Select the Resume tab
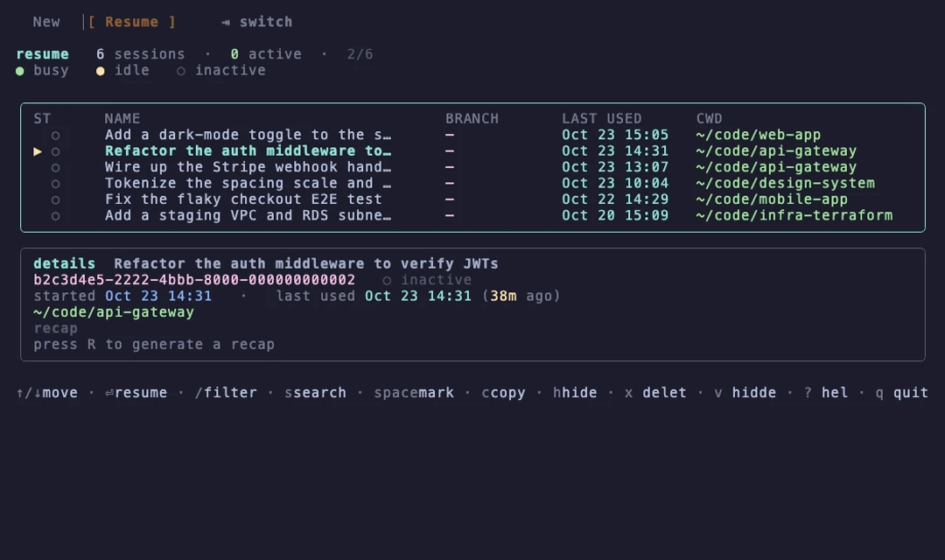Screen dimensions: 945x560 point(131,22)
